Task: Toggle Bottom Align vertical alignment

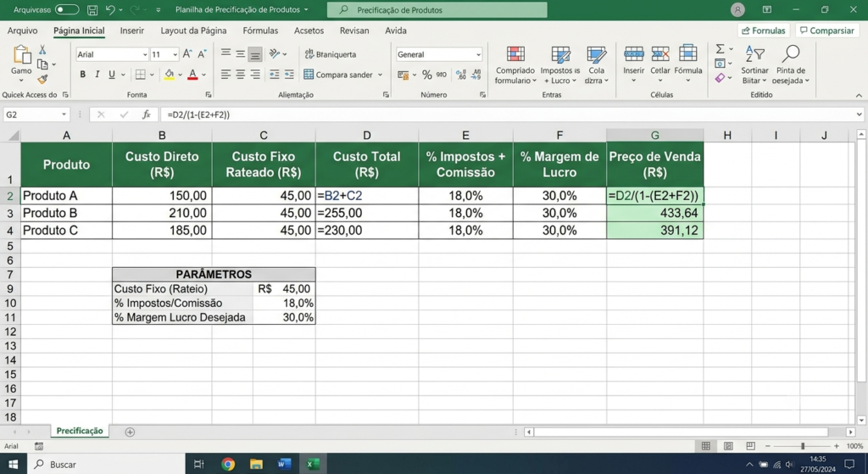Action: [254, 54]
